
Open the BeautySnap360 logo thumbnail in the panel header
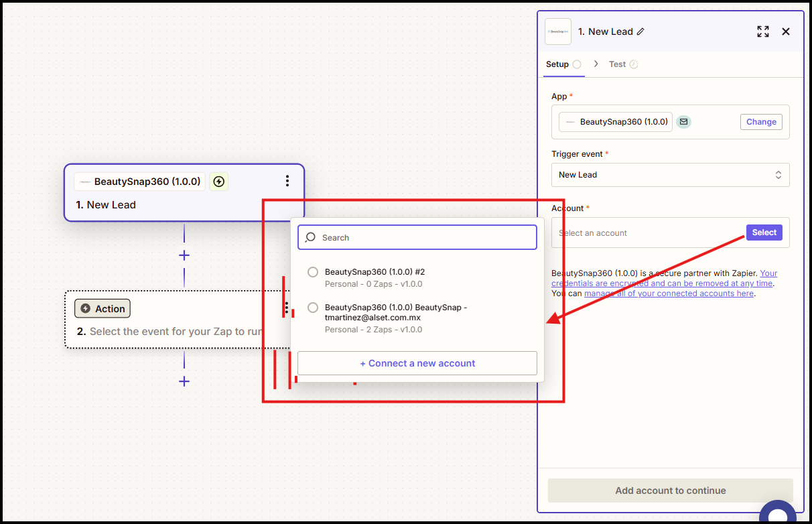[558, 31]
